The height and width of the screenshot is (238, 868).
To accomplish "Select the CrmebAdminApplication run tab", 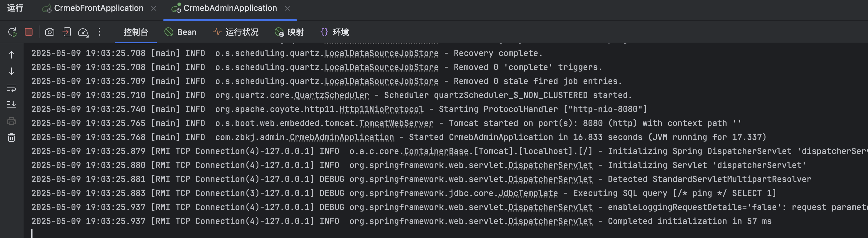I will pos(224,8).
